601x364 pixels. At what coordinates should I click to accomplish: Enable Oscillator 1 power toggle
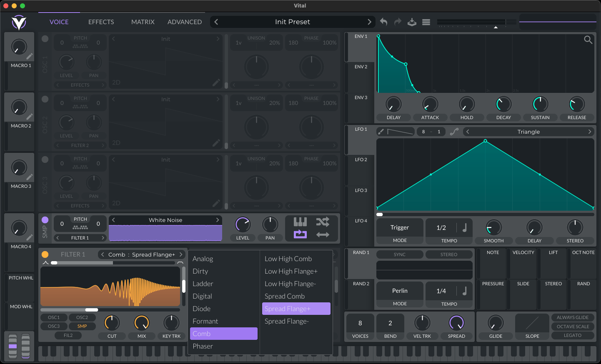tap(45, 39)
